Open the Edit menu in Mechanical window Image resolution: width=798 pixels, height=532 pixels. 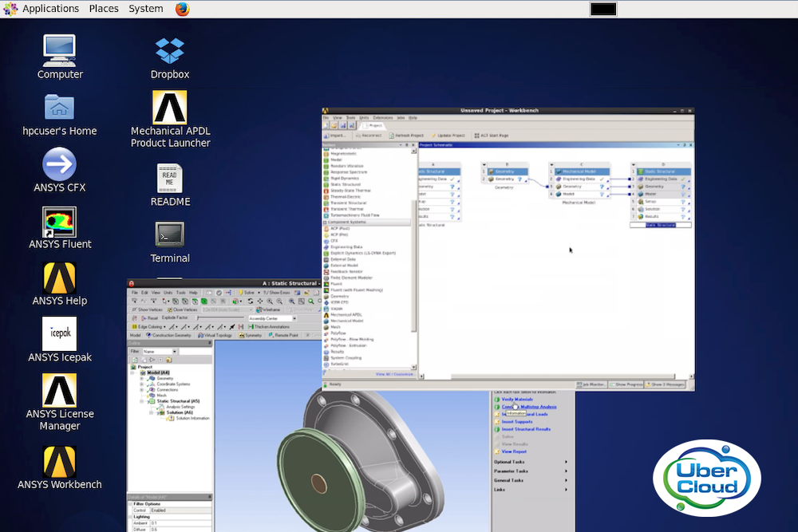coord(144,293)
